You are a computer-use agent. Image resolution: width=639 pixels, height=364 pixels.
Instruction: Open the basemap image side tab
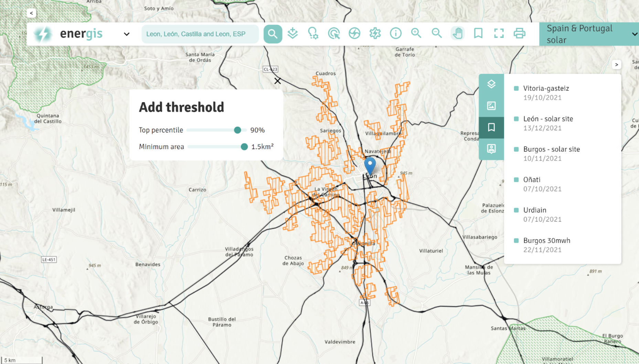(491, 106)
